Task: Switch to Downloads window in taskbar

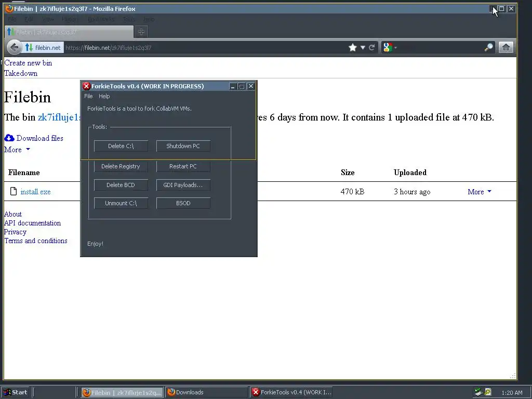Action: click(206, 392)
